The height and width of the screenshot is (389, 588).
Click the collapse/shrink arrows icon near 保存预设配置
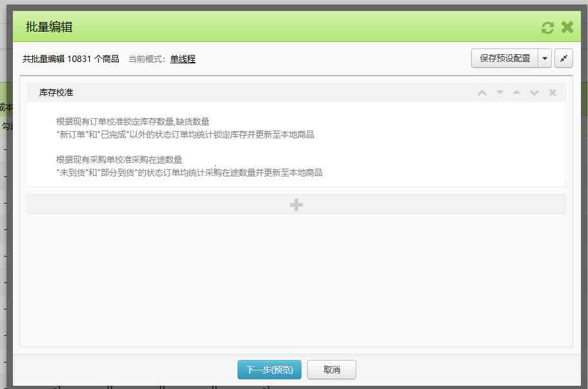coord(563,58)
